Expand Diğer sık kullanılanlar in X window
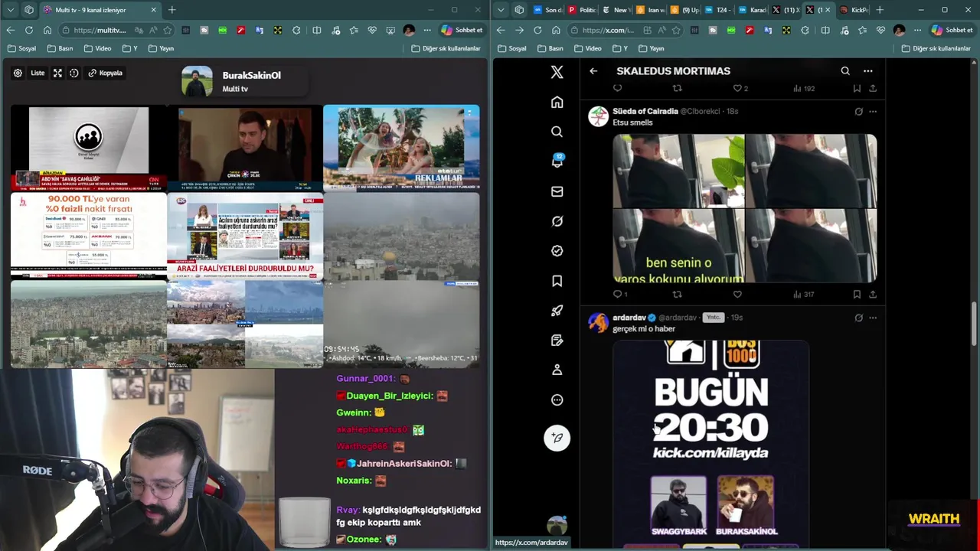 coord(936,48)
